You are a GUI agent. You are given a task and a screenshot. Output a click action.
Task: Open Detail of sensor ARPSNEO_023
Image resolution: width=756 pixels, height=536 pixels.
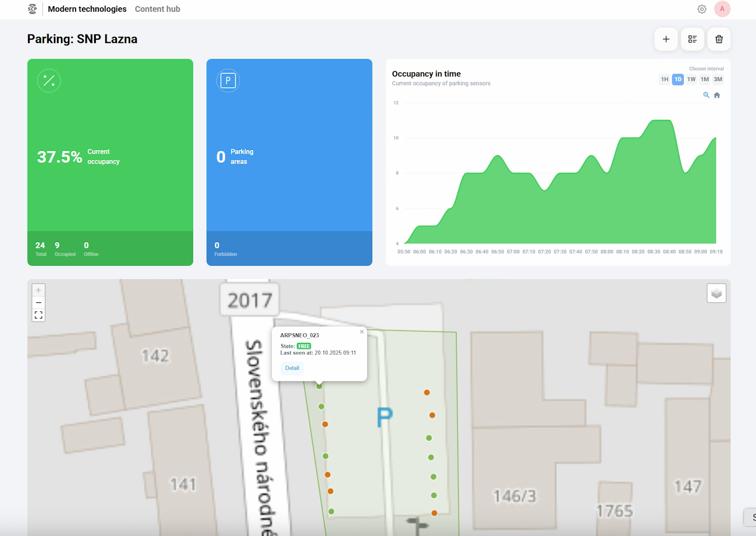point(292,368)
